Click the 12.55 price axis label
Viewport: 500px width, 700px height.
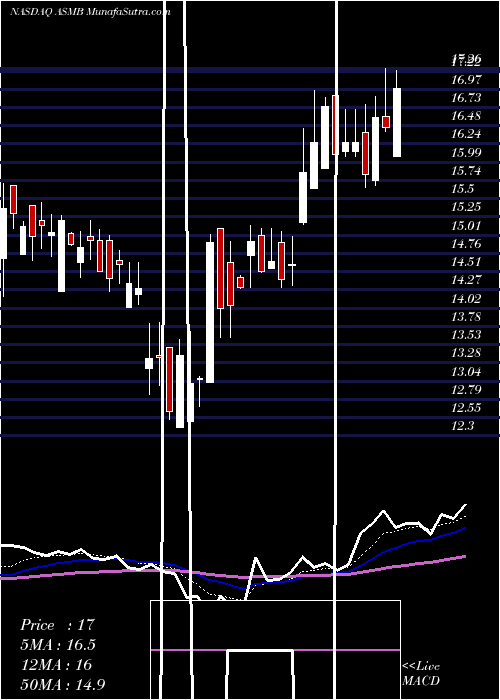467,408
